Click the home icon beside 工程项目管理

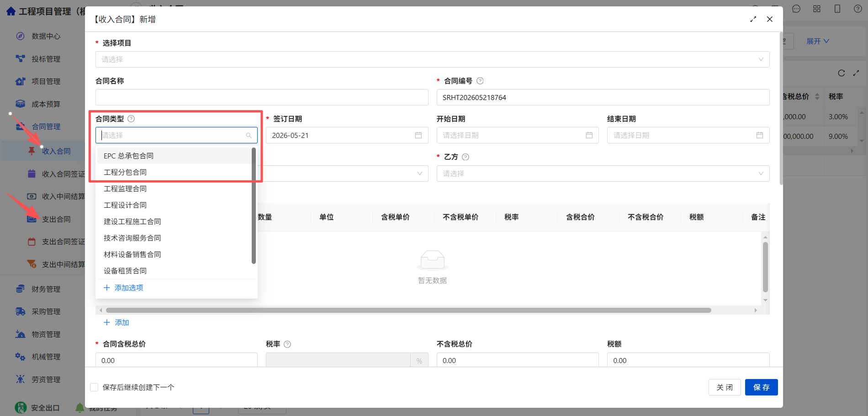(11, 11)
